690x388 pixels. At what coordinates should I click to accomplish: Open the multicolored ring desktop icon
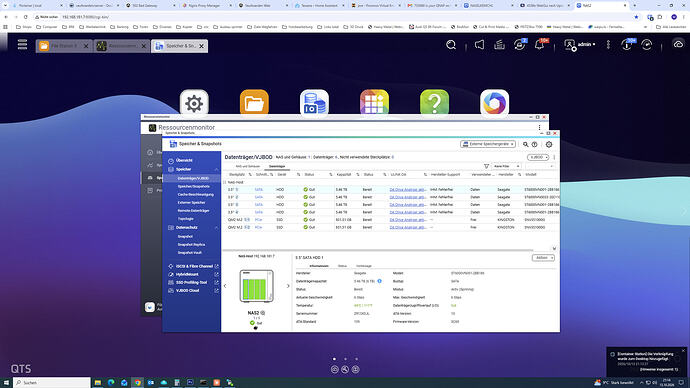(495, 103)
